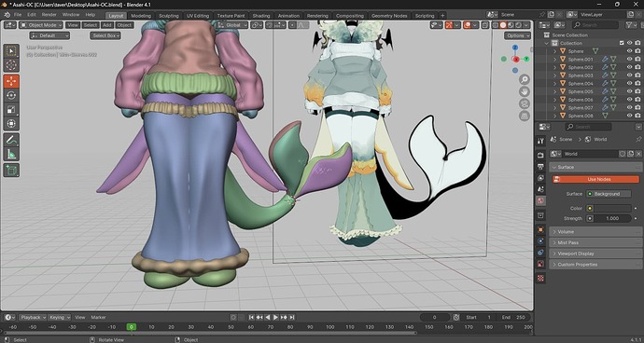Open the Options button in viewport
The width and height of the screenshot is (644, 343).
(x=517, y=35)
